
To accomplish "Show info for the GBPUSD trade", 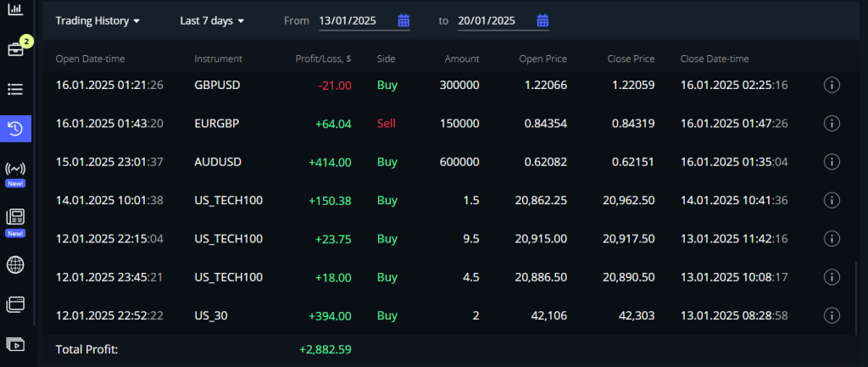I will 832,85.
